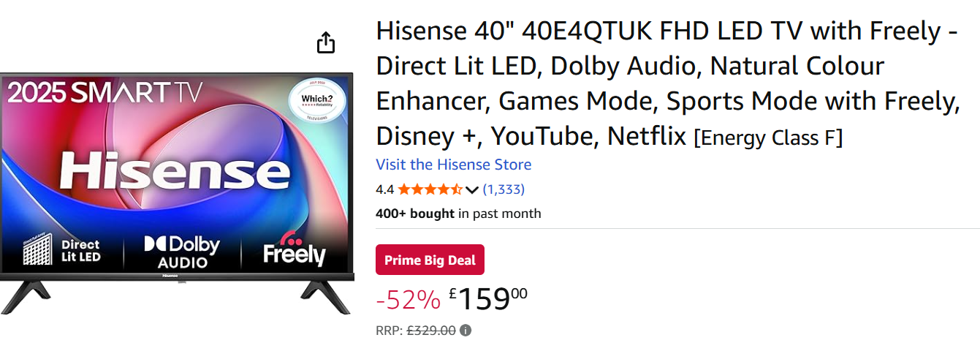
Task: Click the Freely logo on the TV image
Action: (294, 251)
